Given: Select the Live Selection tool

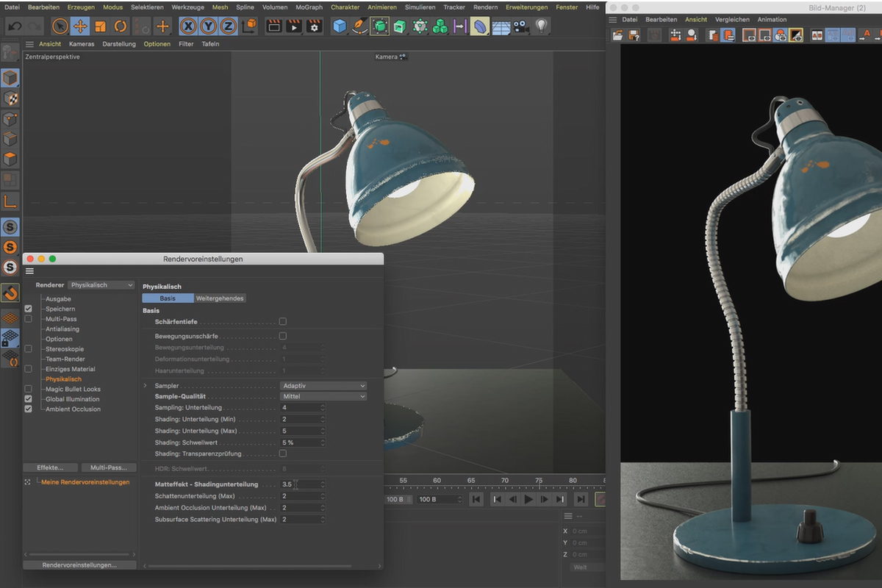Looking at the screenshot, I should point(60,26).
